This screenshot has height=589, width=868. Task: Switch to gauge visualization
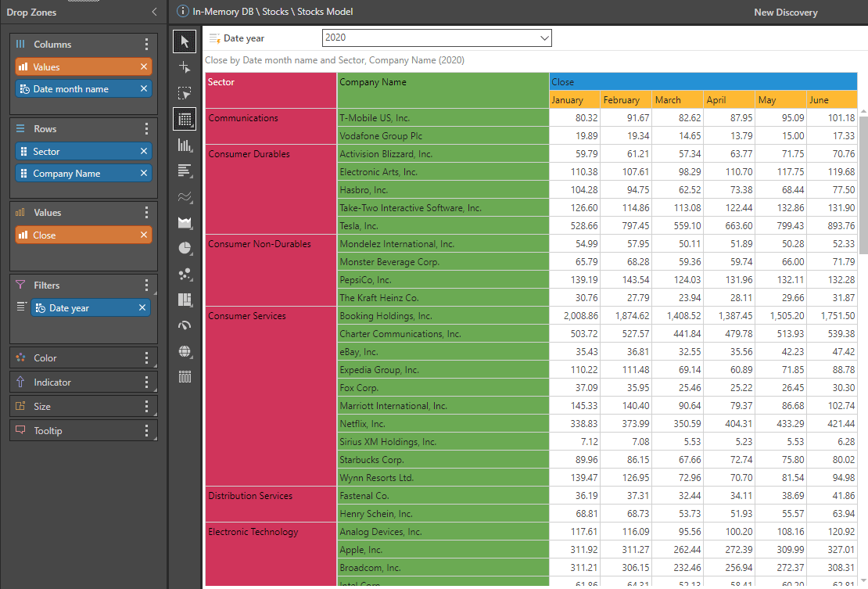(185, 325)
